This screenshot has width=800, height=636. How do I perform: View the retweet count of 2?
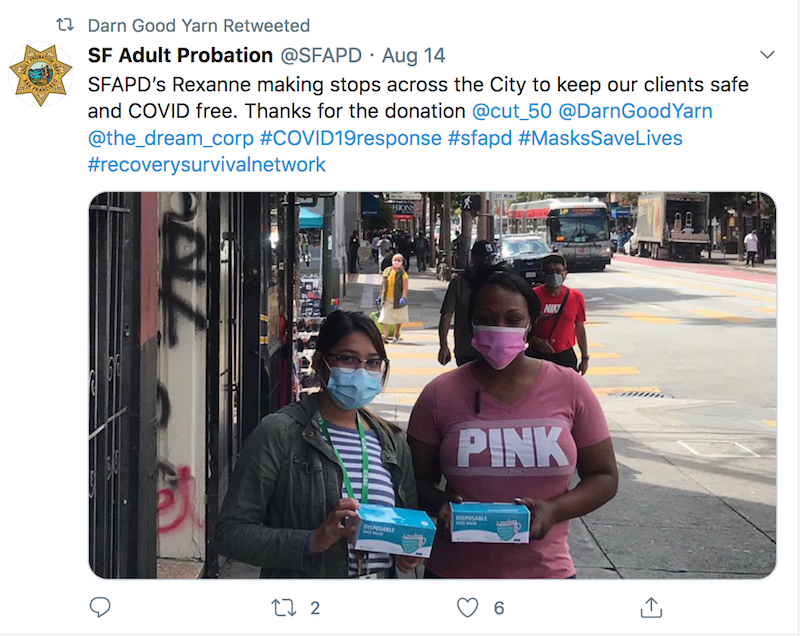pos(315,608)
